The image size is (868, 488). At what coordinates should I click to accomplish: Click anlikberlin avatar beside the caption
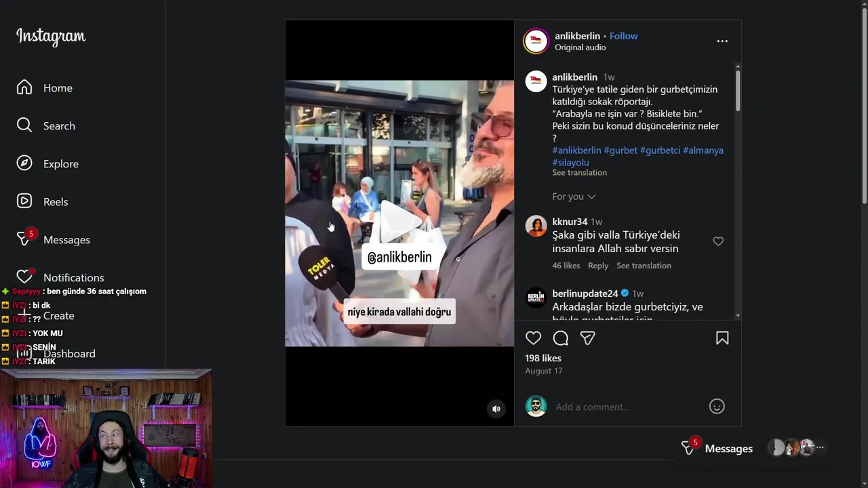tap(536, 81)
